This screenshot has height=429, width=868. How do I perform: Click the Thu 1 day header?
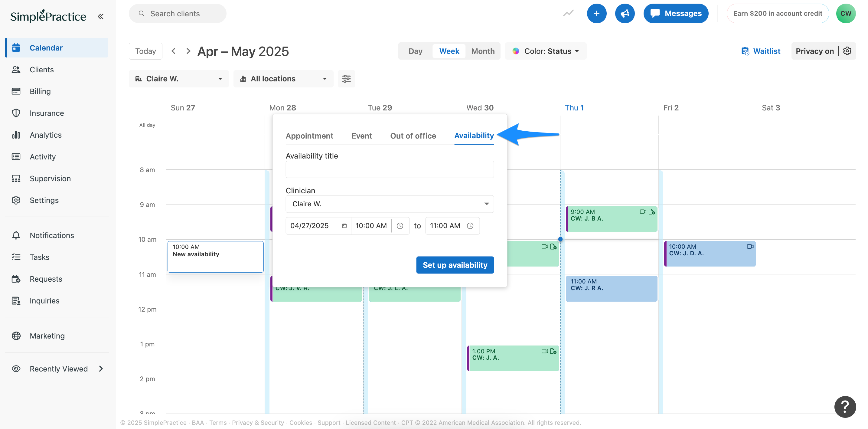pos(574,108)
